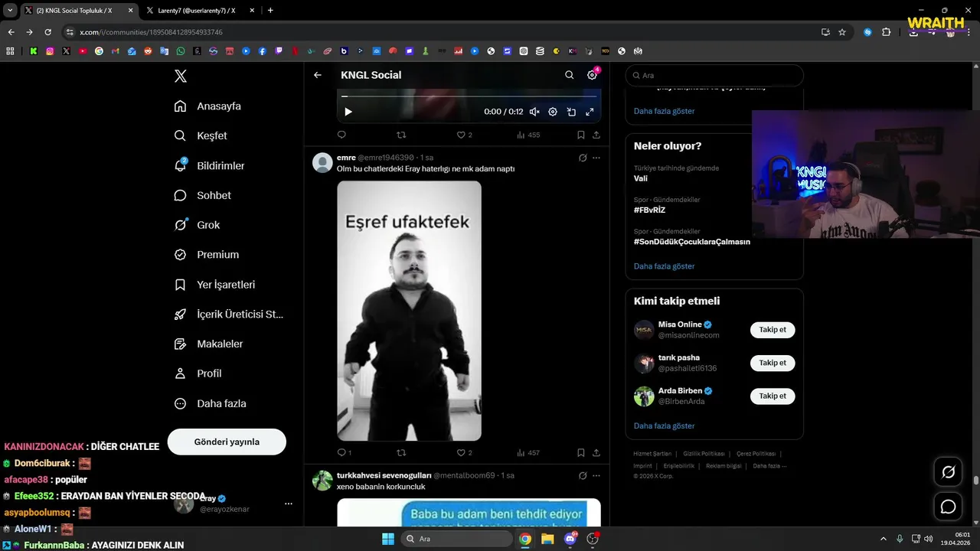The width and height of the screenshot is (980, 551).
Task: Open community settings gear icon
Action: click(592, 75)
